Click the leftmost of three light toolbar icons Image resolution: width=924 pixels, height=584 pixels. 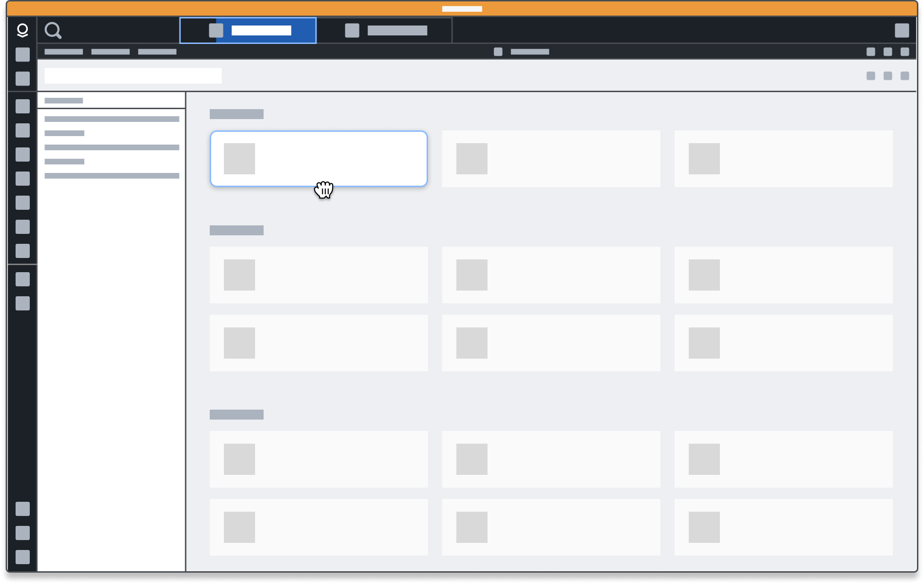871,76
